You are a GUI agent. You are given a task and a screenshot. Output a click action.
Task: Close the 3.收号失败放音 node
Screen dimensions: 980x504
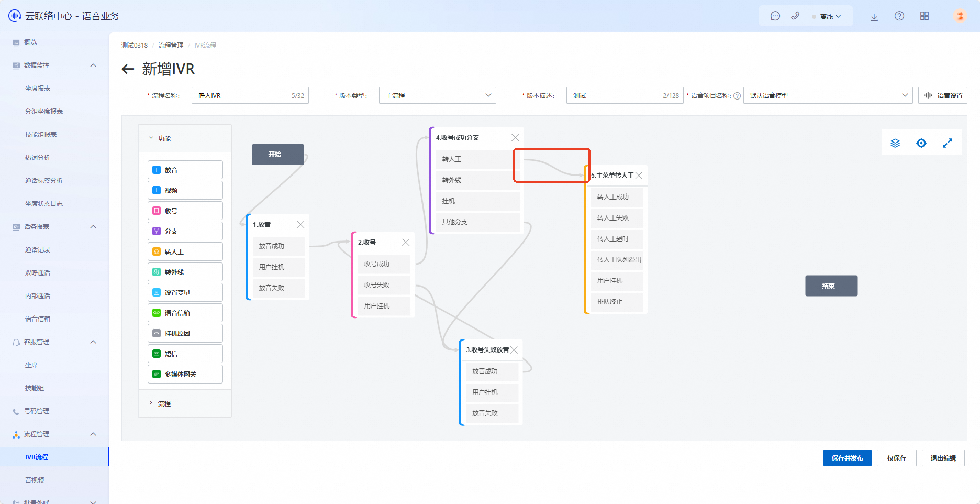click(x=514, y=350)
